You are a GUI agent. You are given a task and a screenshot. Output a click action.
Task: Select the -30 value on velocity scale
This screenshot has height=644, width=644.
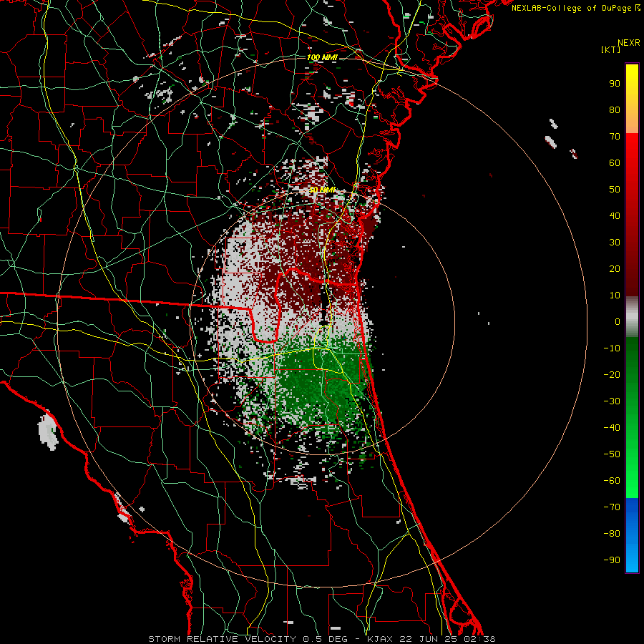coord(612,401)
